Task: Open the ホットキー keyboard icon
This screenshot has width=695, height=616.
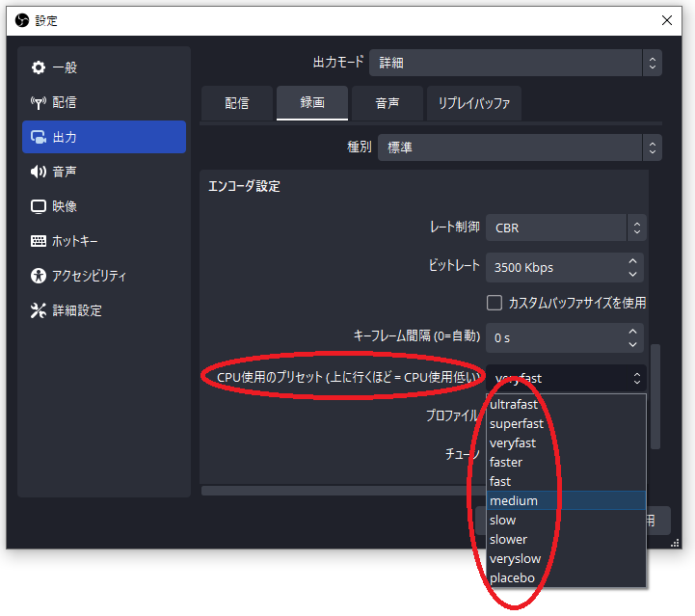Action: click(x=39, y=241)
